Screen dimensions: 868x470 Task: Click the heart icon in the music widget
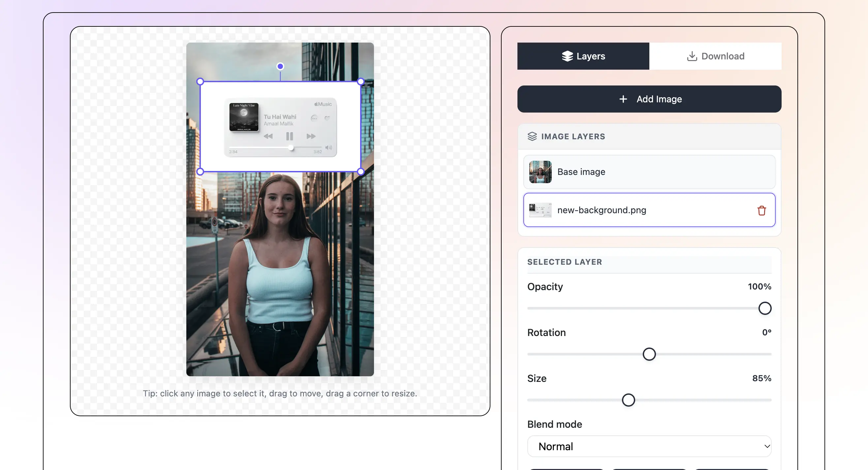point(327,118)
